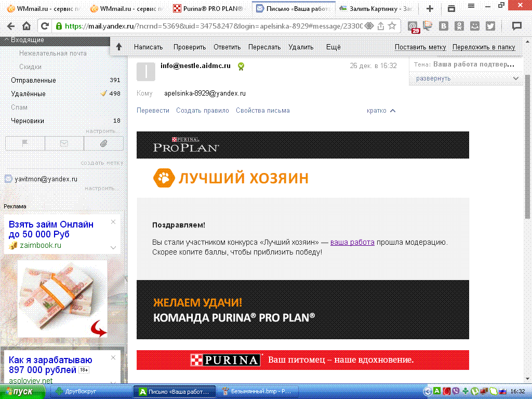Open the chat bubble icon in toolbar
The height and width of the screenshot is (399, 532).
coord(517,26)
